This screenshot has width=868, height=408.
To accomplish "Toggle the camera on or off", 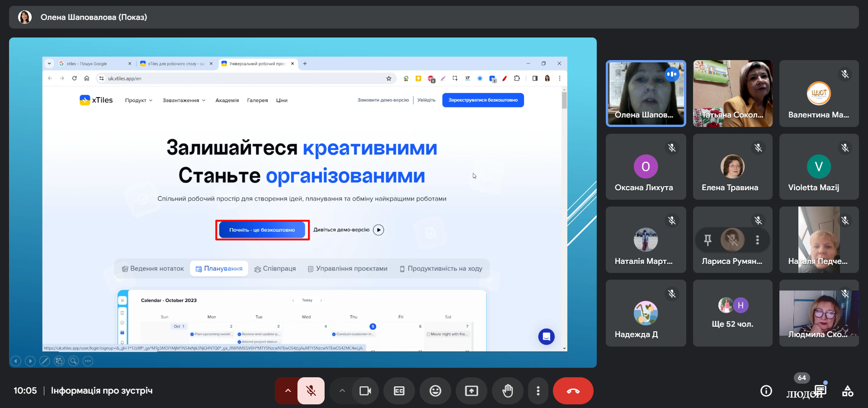I will click(365, 391).
